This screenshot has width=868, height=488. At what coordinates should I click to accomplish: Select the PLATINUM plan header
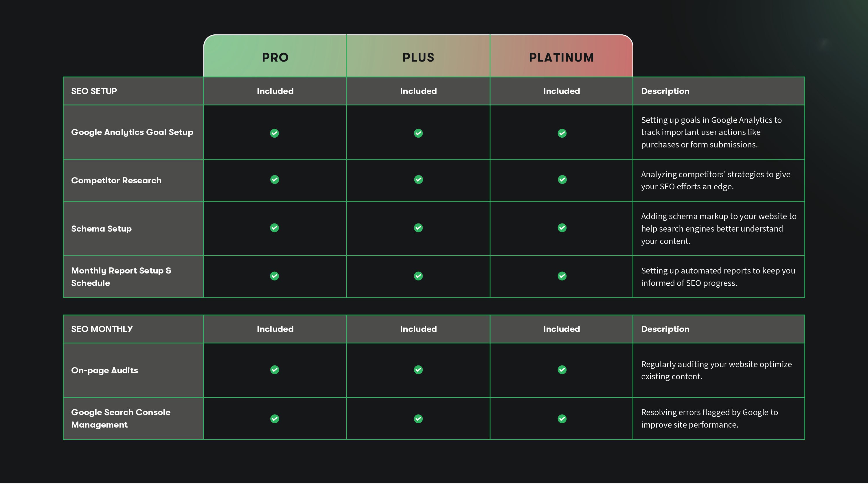tap(561, 57)
